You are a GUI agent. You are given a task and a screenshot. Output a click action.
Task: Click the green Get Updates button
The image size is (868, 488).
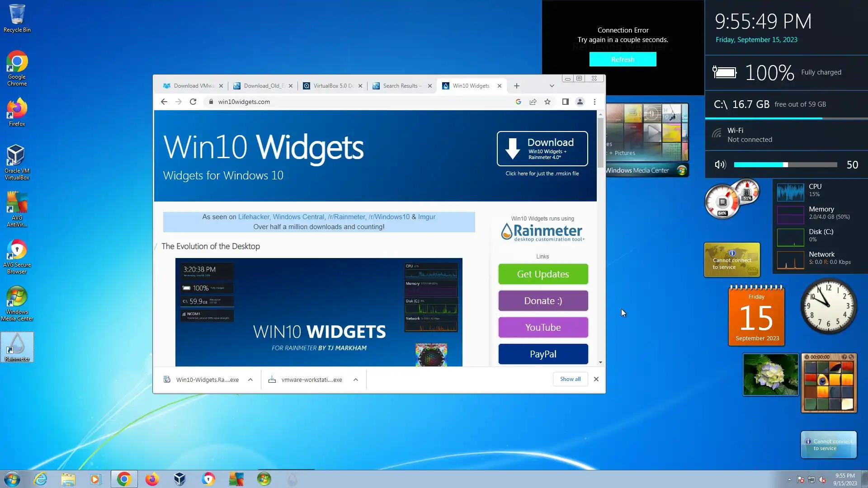click(x=543, y=274)
